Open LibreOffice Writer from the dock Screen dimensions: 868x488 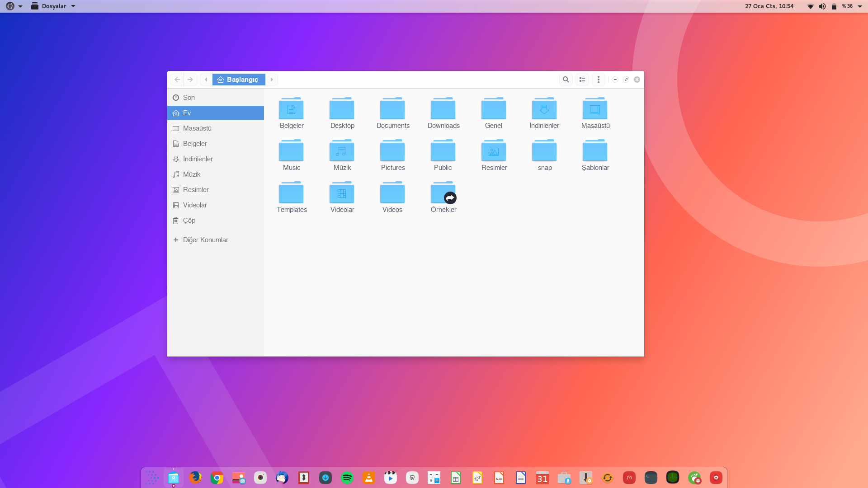tap(521, 478)
